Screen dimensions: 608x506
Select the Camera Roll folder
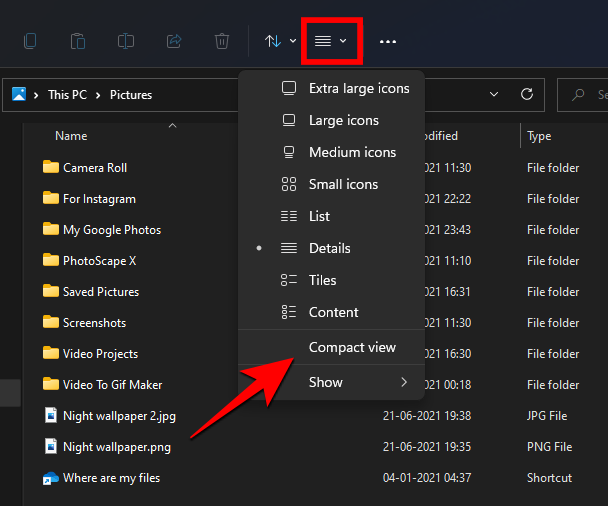click(x=95, y=168)
